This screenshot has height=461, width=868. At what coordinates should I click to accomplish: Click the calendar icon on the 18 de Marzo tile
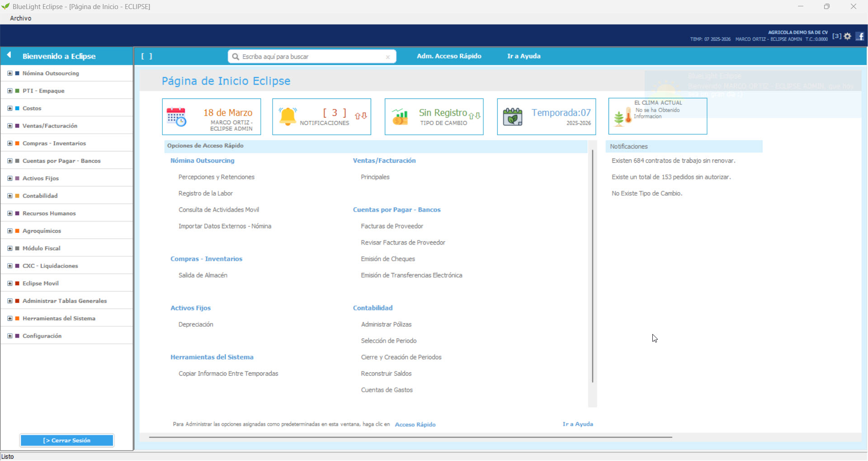click(177, 116)
